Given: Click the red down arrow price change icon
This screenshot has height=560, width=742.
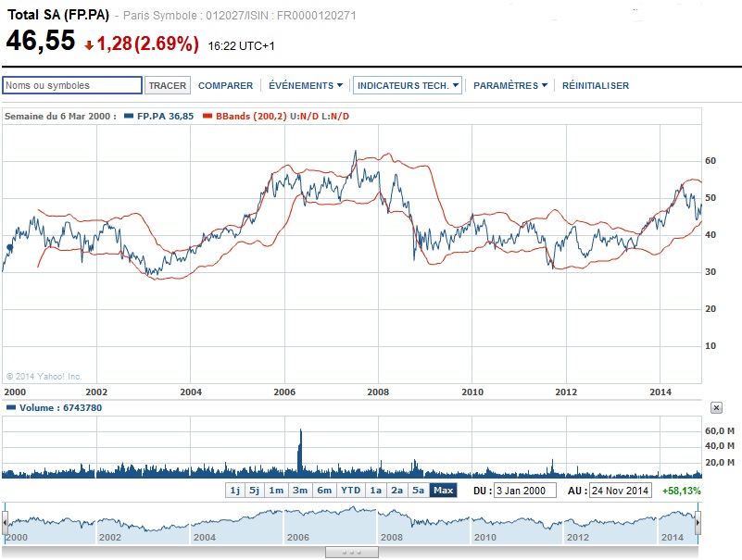Looking at the screenshot, I should (x=89, y=45).
